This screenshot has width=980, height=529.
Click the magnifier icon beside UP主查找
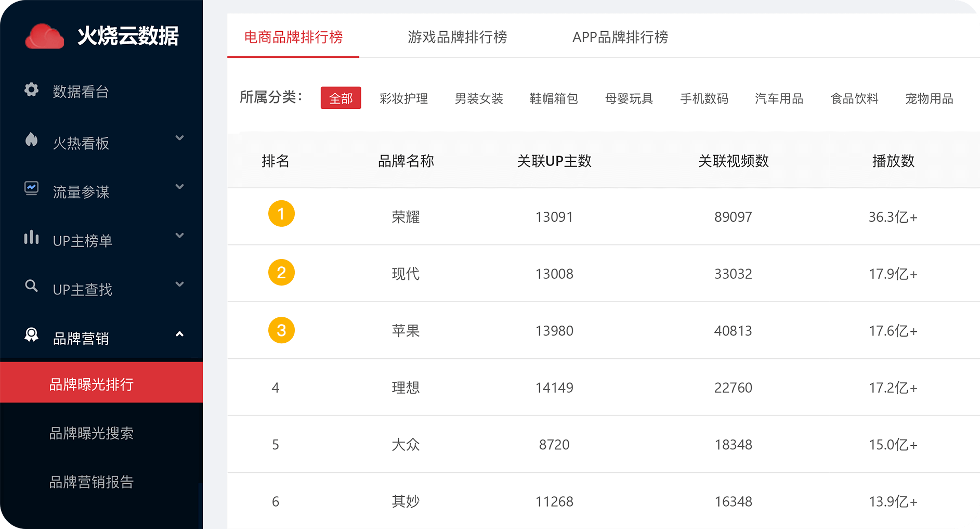pyautogui.click(x=32, y=286)
